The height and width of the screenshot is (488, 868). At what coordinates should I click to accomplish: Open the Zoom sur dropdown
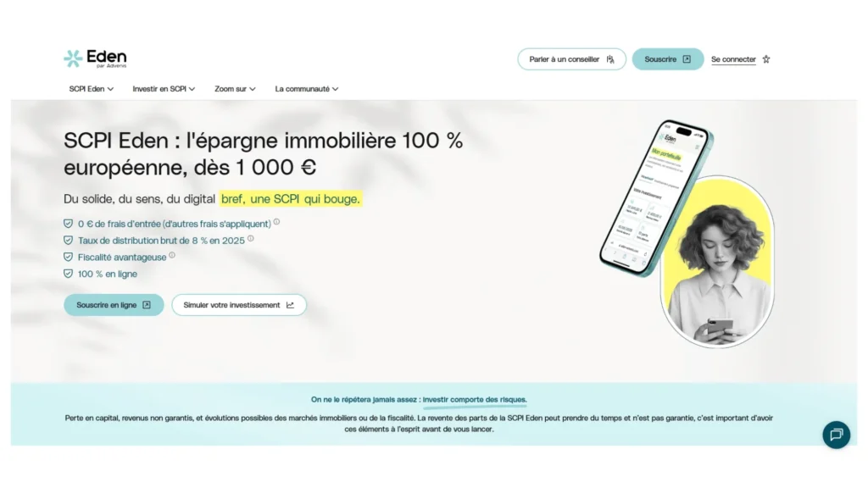(235, 88)
